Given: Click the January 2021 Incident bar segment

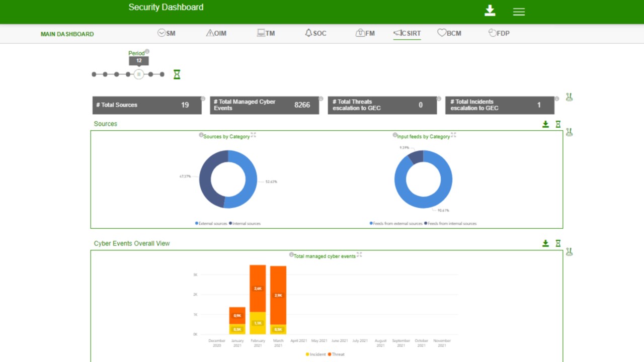Looking at the screenshot, I should click(x=237, y=329).
